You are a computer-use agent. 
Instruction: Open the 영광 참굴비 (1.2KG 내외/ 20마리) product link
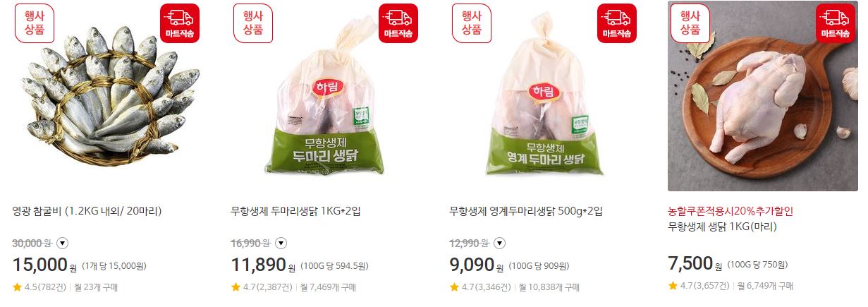pos(87,211)
